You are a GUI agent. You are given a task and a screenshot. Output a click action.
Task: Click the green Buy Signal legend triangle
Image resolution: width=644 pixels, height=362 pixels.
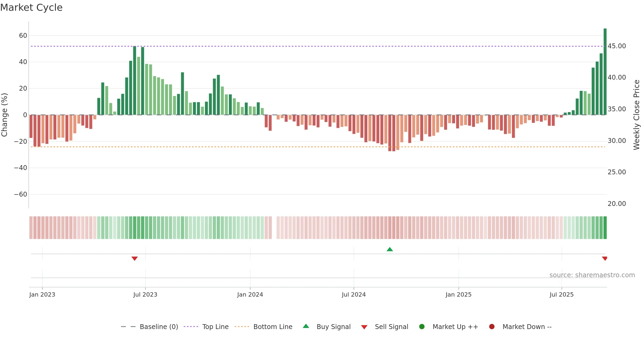pos(306,326)
